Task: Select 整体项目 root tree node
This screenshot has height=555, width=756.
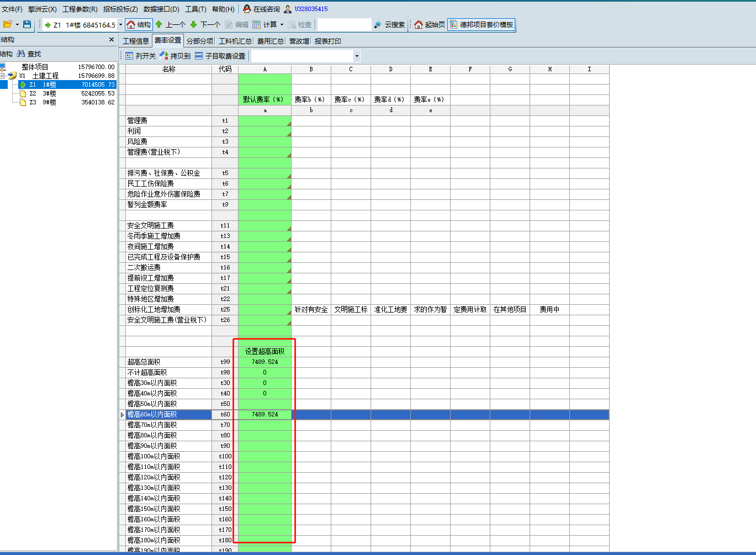Action: coord(35,67)
